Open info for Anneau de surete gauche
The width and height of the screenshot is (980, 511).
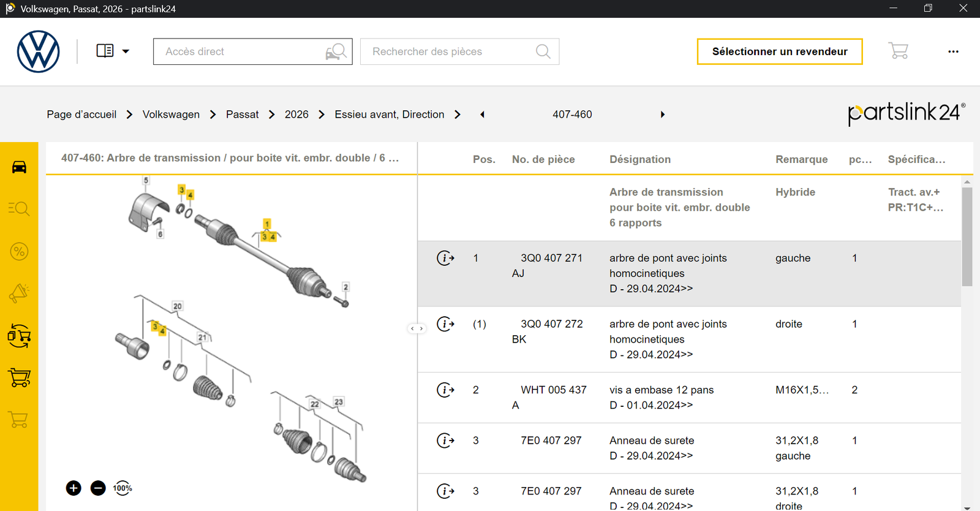445,440
